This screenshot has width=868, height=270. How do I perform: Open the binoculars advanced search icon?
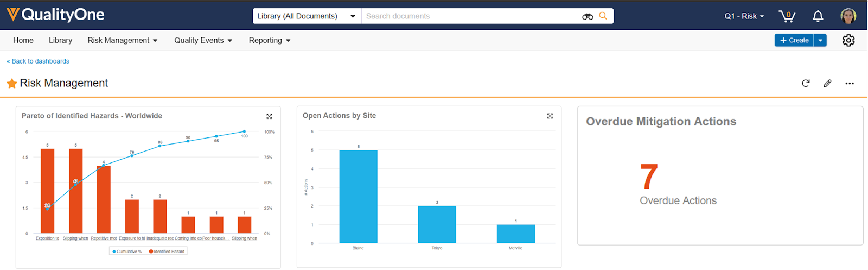pos(588,16)
